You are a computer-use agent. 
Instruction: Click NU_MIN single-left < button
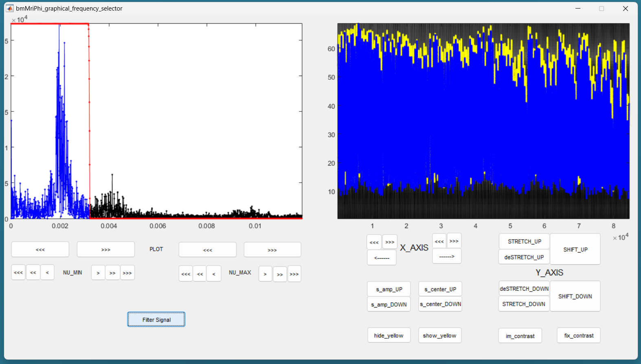(47, 272)
